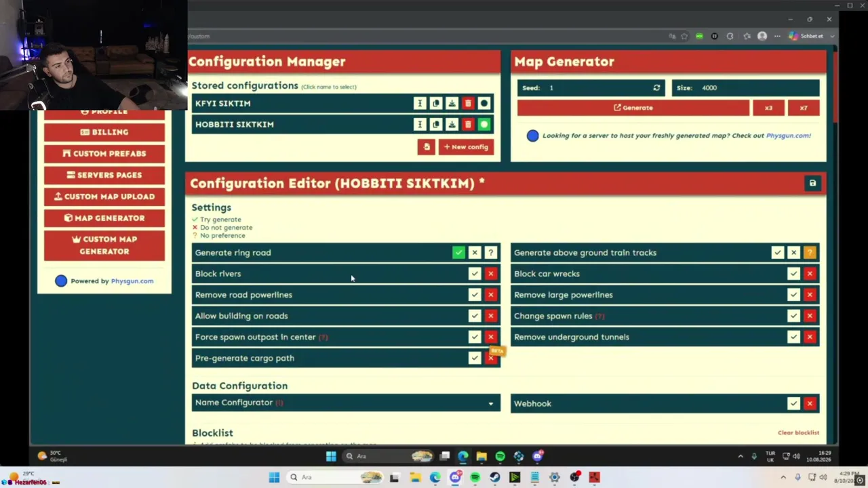Open the browser favorites list icon
868x488 pixels.
coord(747,37)
